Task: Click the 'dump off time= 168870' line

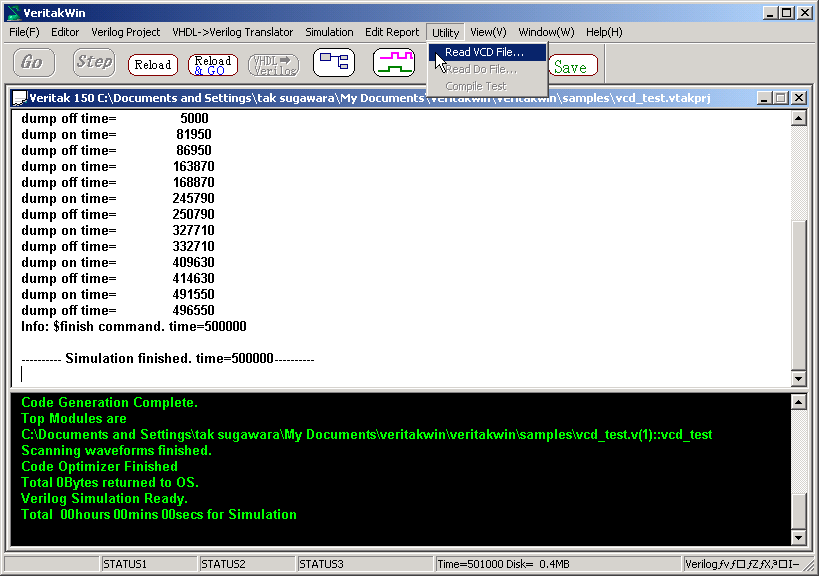Action: 118,182
